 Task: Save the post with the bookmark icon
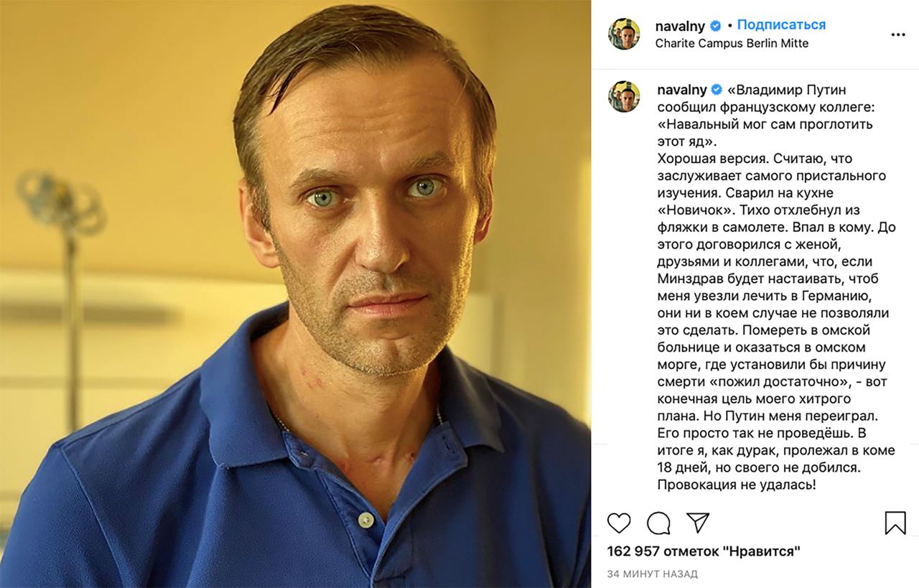coord(895,523)
